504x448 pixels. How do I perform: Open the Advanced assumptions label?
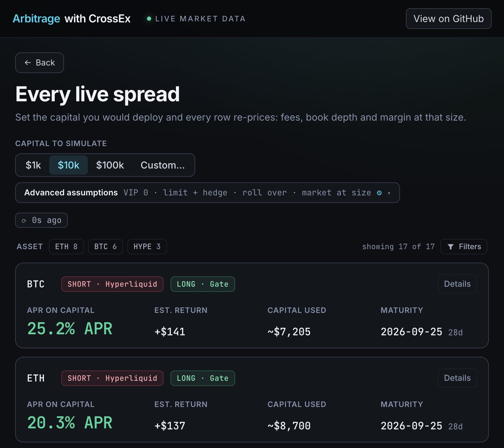click(71, 193)
